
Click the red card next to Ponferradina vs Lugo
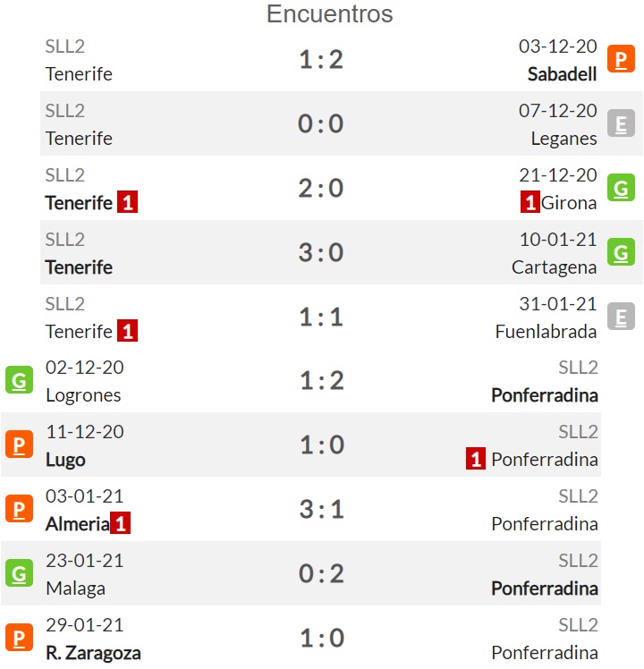coord(476,459)
